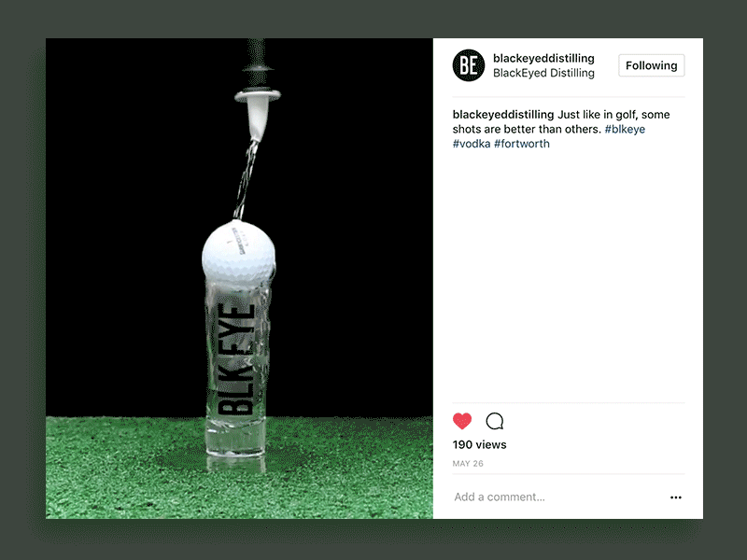747x560 pixels.
Task: Click the BlackEyed Distilling circular logo
Action: (x=467, y=65)
